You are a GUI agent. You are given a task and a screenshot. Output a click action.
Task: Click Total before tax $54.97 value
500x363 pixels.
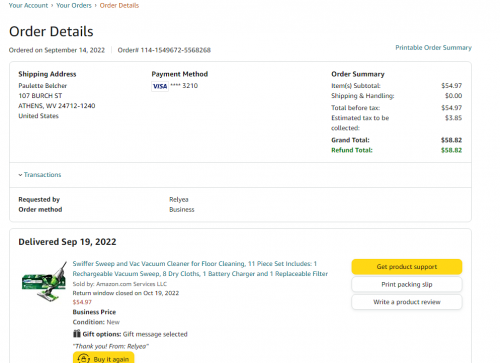pyautogui.click(x=451, y=108)
